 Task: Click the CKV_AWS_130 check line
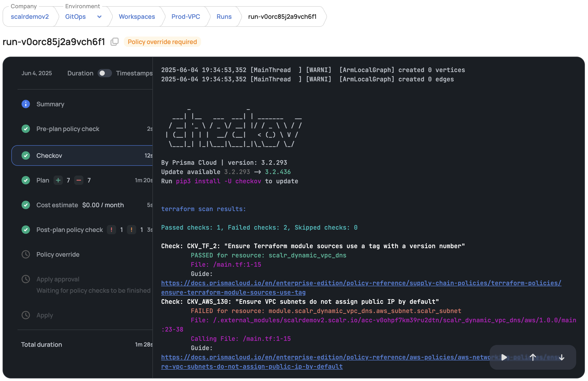(300, 302)
